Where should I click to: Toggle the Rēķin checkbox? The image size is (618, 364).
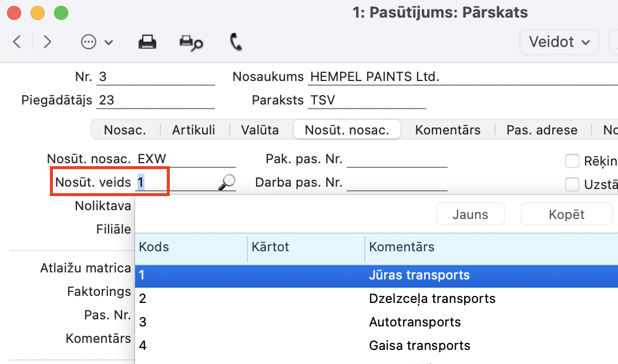click(x=572, y=161)
